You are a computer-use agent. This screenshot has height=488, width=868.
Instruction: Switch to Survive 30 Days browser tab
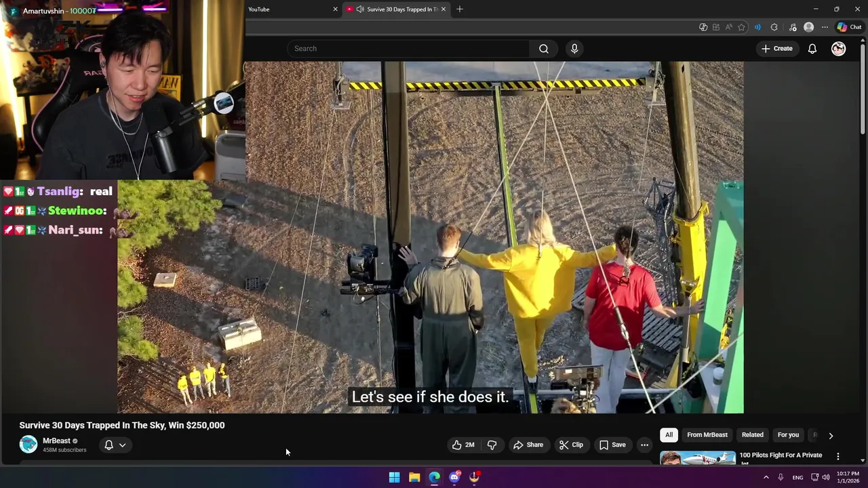pos(395,9)
